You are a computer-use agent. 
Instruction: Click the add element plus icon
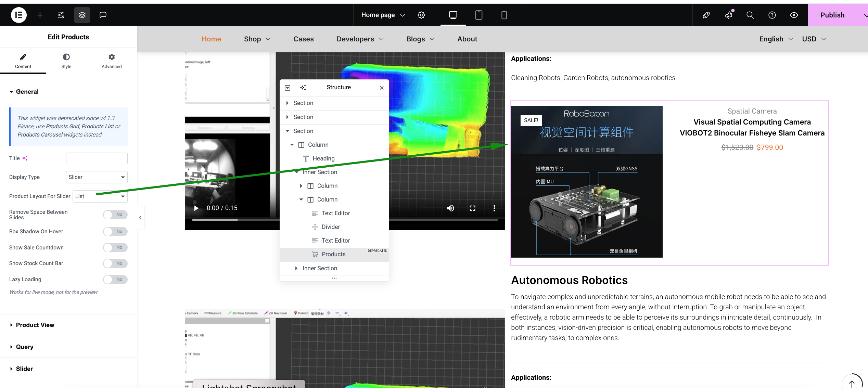pyautogui.click(x=40, y=15)
